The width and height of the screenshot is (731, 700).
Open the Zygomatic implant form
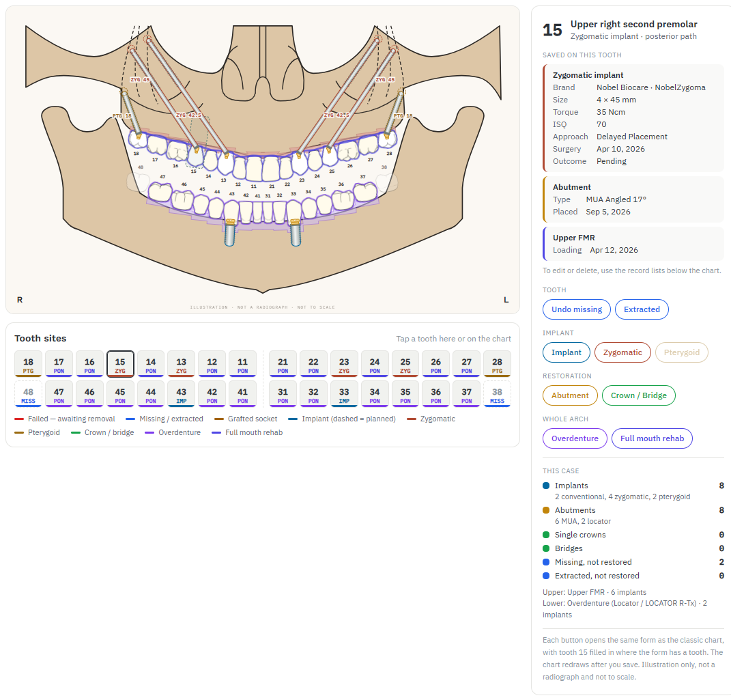pos(622,352)
